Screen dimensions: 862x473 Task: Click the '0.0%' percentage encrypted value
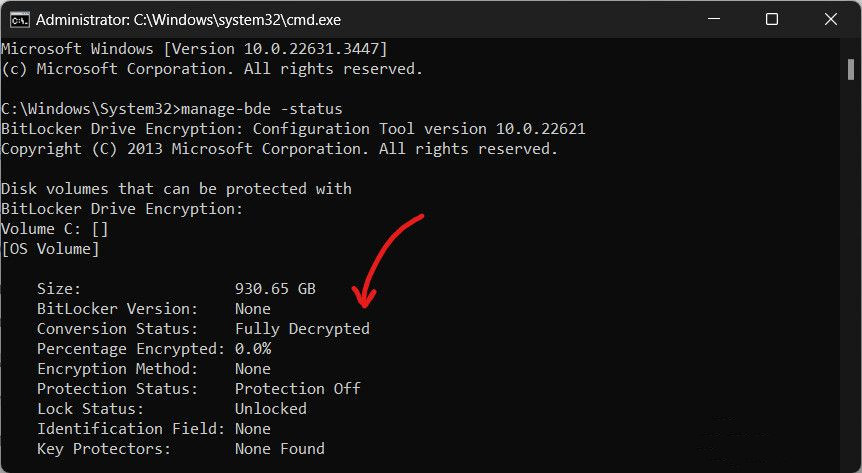253,349
